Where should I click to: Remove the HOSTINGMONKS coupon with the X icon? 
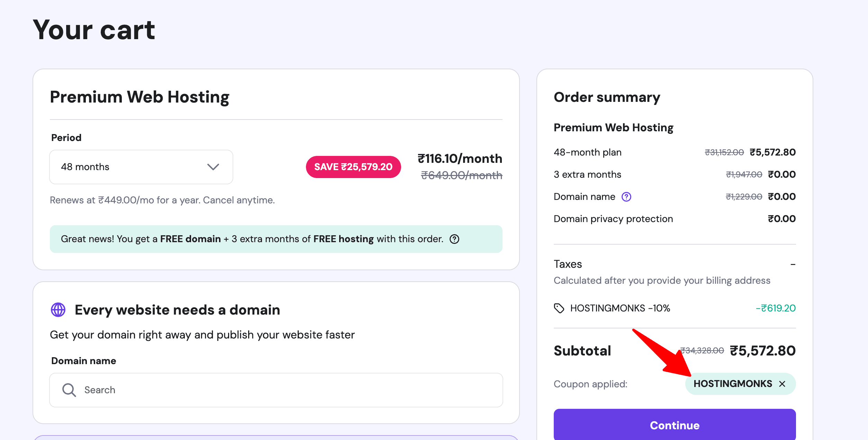pyautogui.click(x=782, y=384)
